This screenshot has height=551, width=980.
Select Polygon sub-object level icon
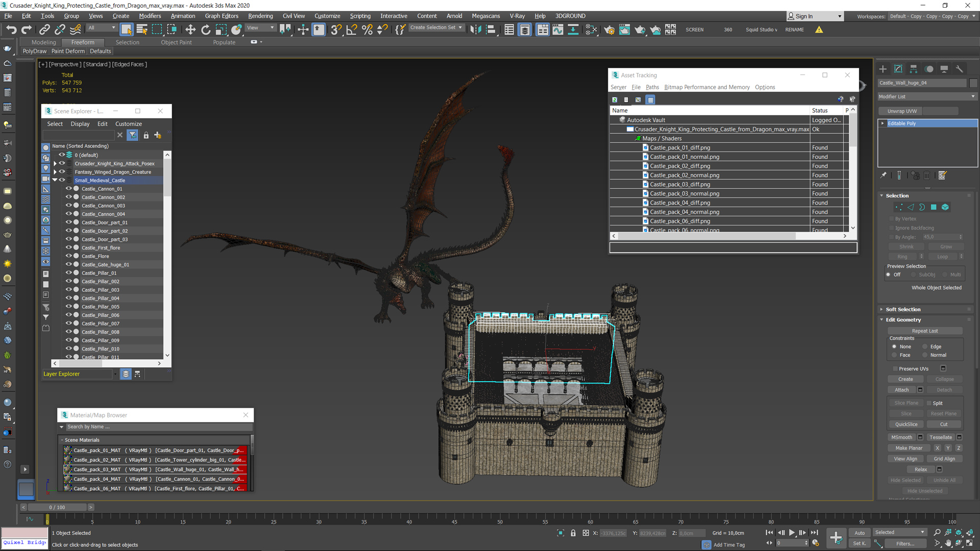tap(934, 207)
